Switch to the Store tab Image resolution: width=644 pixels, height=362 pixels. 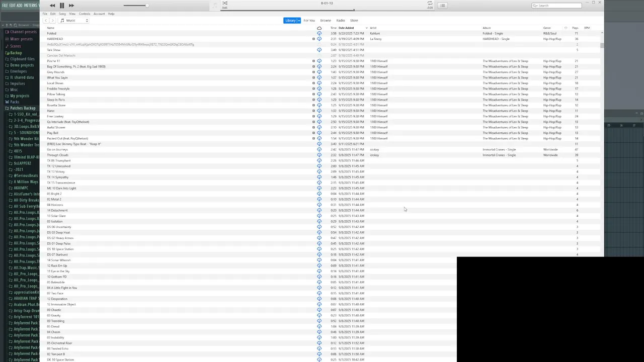(354, 21)
